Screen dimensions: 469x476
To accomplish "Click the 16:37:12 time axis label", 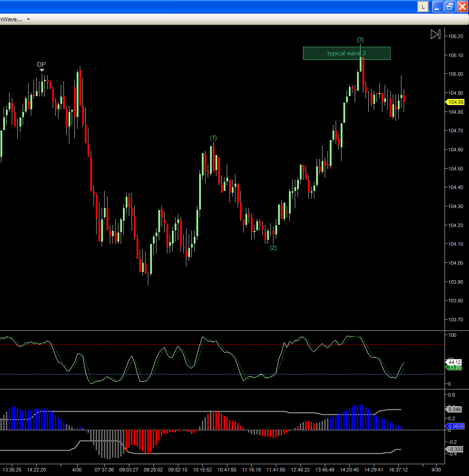I will (x=398, y=470).
